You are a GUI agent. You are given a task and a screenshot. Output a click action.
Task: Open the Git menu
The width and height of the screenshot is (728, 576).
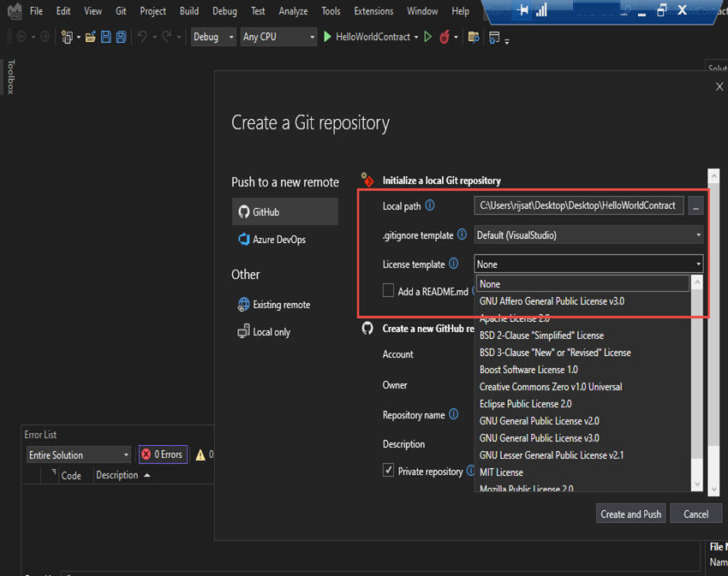click(120, 11)
